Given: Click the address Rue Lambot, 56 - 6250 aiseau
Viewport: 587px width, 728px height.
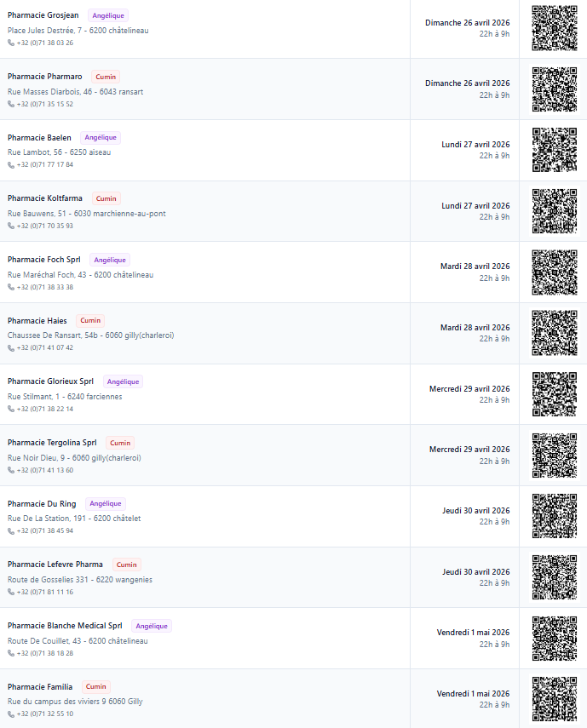Looking at the screenshot, I should point(59,152).
